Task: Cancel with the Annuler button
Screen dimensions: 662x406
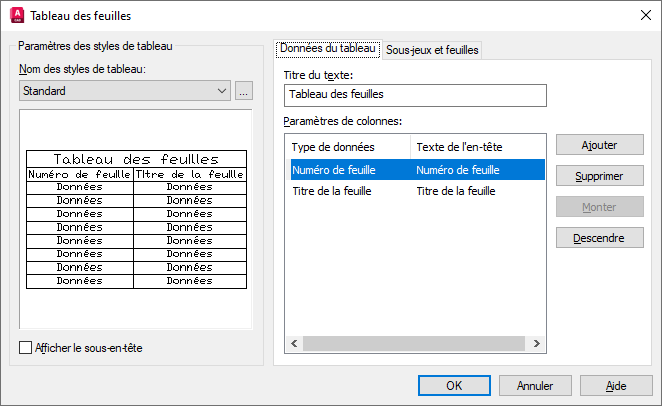Action: [536, 385]
